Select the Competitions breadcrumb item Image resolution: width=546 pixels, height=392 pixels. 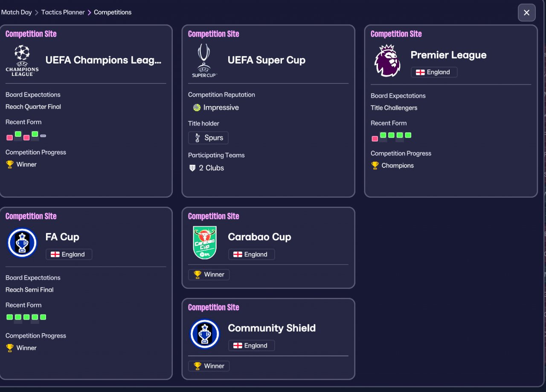coord(113,12)
